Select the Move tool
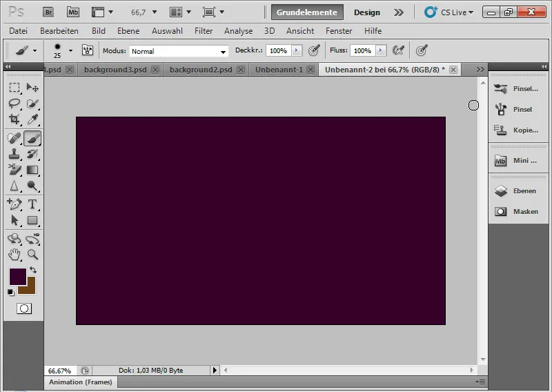The width and height of the screenshot is (552, 392). [x=32, y=88]
